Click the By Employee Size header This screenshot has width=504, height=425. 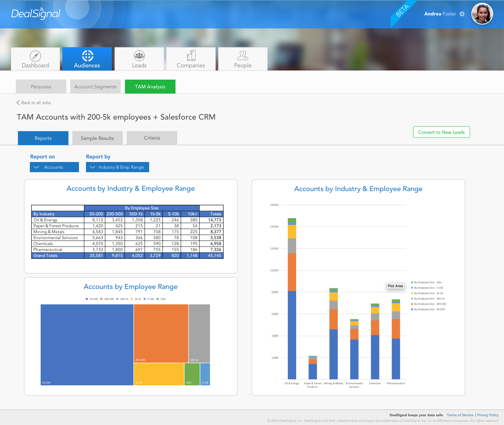pos(142,208)
